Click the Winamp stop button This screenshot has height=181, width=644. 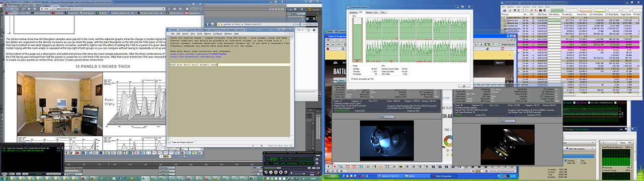(x=281, y=172)
